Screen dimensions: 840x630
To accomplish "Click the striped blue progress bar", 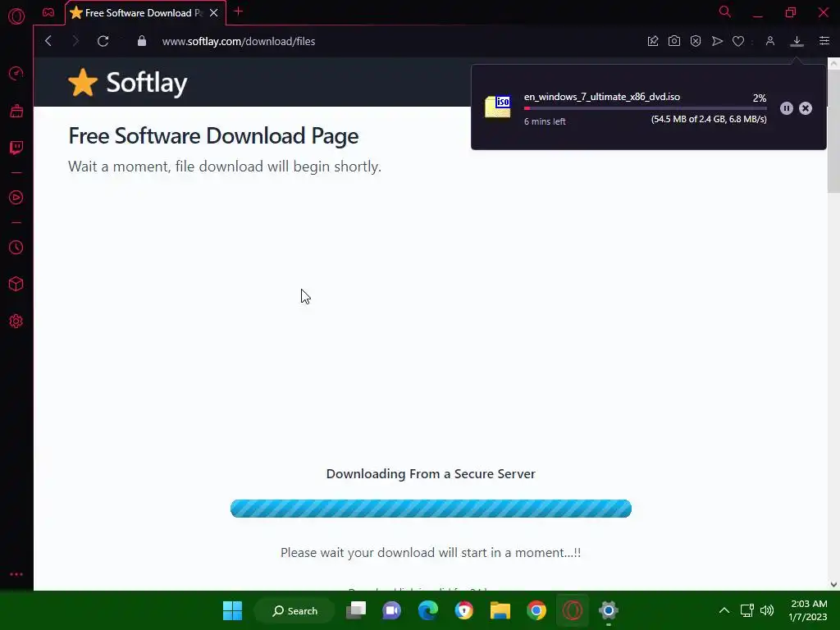I will tap(431, 508).
